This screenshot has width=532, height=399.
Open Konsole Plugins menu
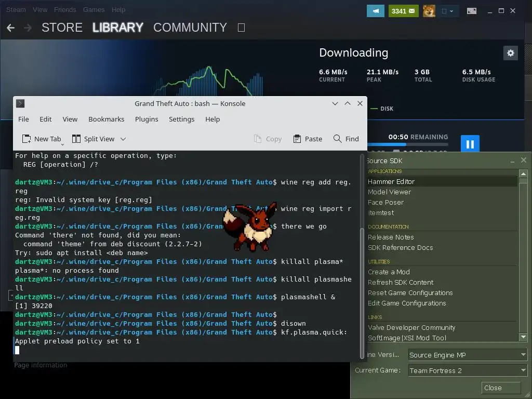[147, 119]
